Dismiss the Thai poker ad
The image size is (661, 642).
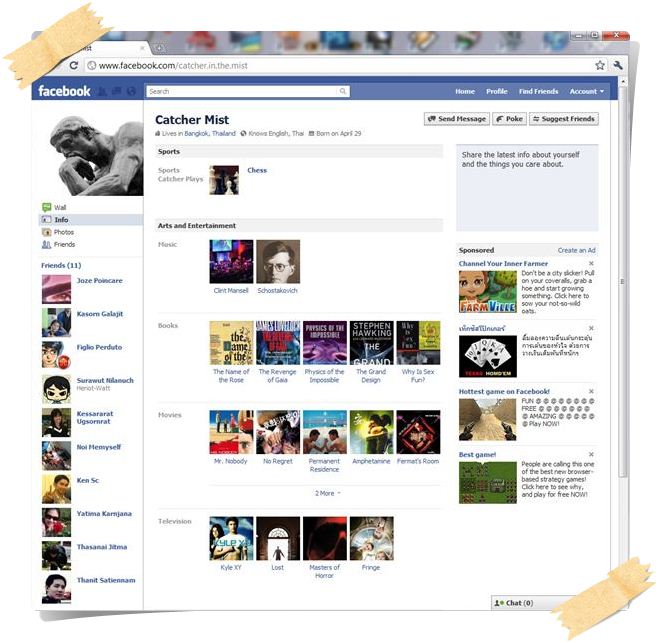point(591,328)
